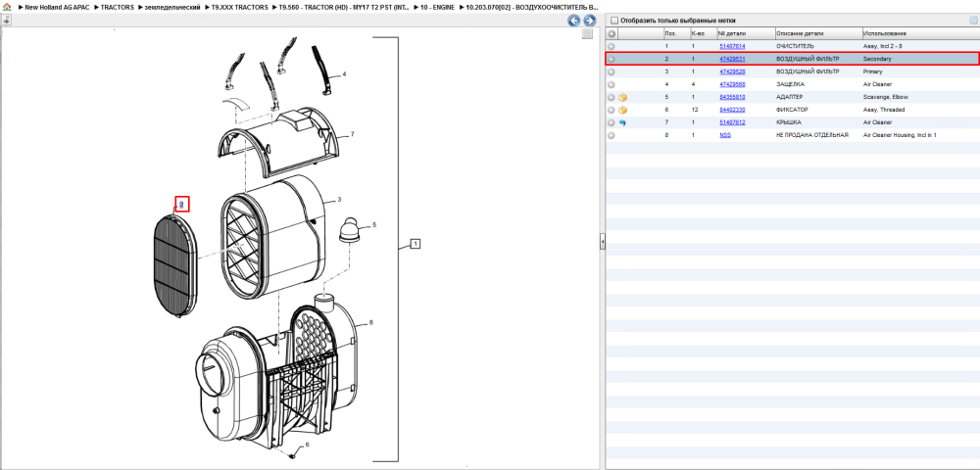Select callout 4 on the latch
The image size is (980, 470).
(x=344, y=74)
